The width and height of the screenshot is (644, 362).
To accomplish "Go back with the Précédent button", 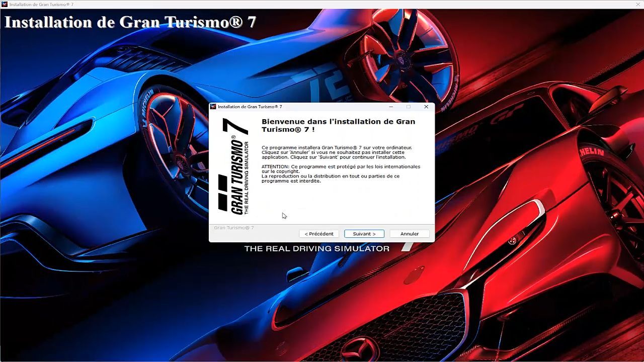I will (319, 234).
